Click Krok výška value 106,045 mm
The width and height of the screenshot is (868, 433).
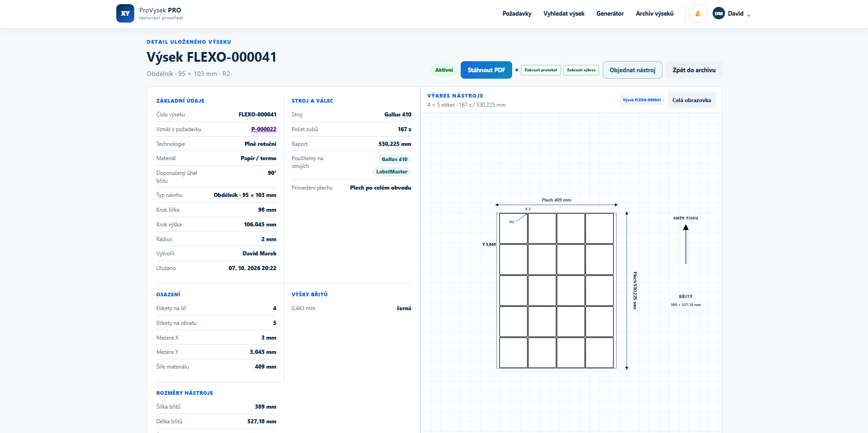(260, 225)
